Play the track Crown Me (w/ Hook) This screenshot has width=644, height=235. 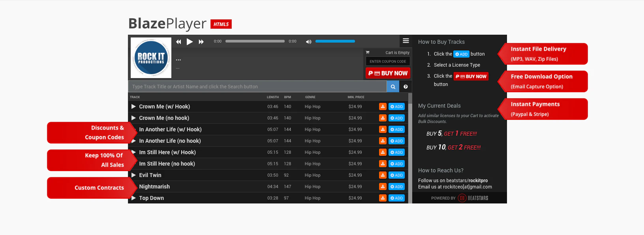(133, 106)
